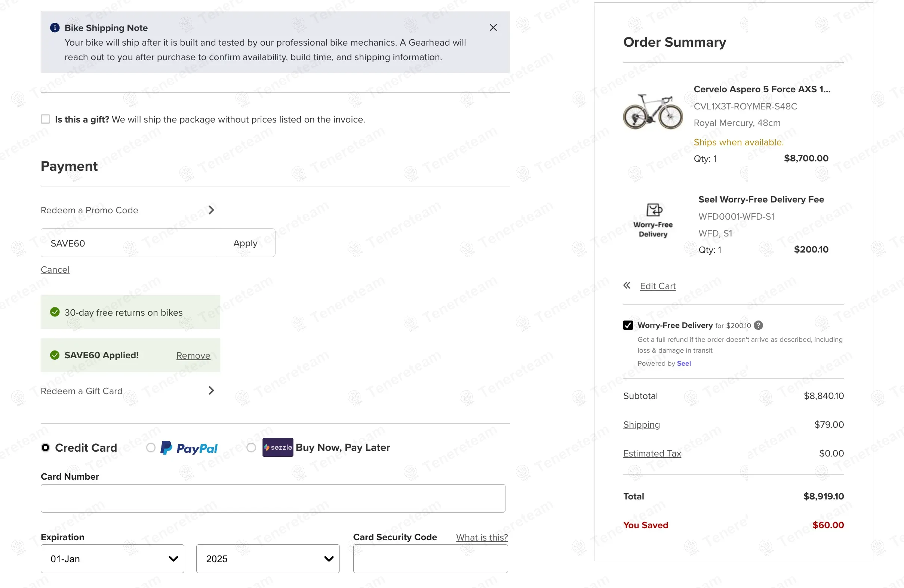
Task: Open the expiration year 2025 dropdown
Action: (x=268, y=559)
